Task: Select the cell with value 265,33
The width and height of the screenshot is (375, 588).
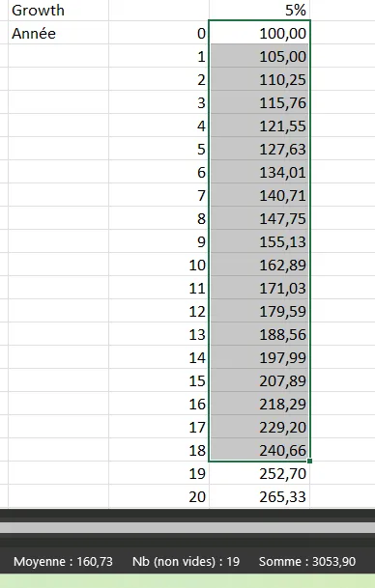Action: (x=259, y=496)
